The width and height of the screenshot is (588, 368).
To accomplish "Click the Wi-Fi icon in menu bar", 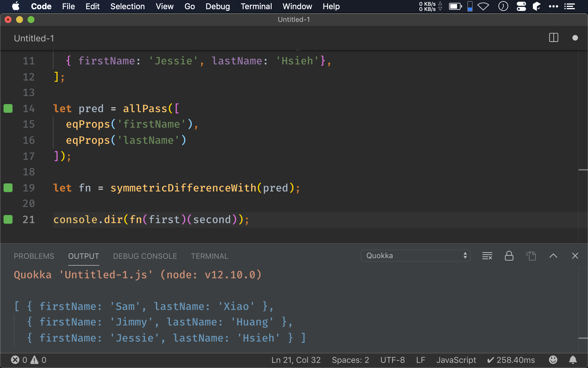I will coord(483,6).
